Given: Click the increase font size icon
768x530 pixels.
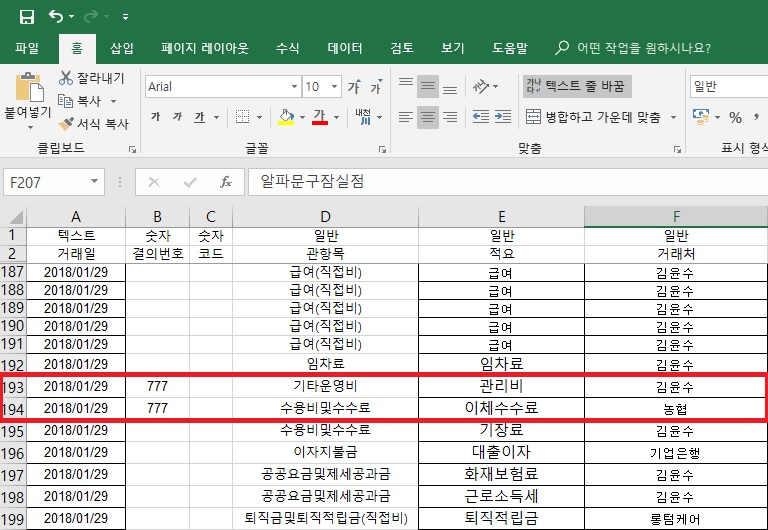Looking at the screenshot, I should pos(353,87).
